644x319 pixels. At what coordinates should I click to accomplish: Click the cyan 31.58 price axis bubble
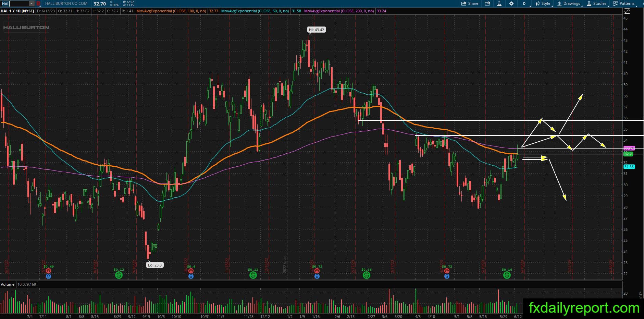pos(629,167)
